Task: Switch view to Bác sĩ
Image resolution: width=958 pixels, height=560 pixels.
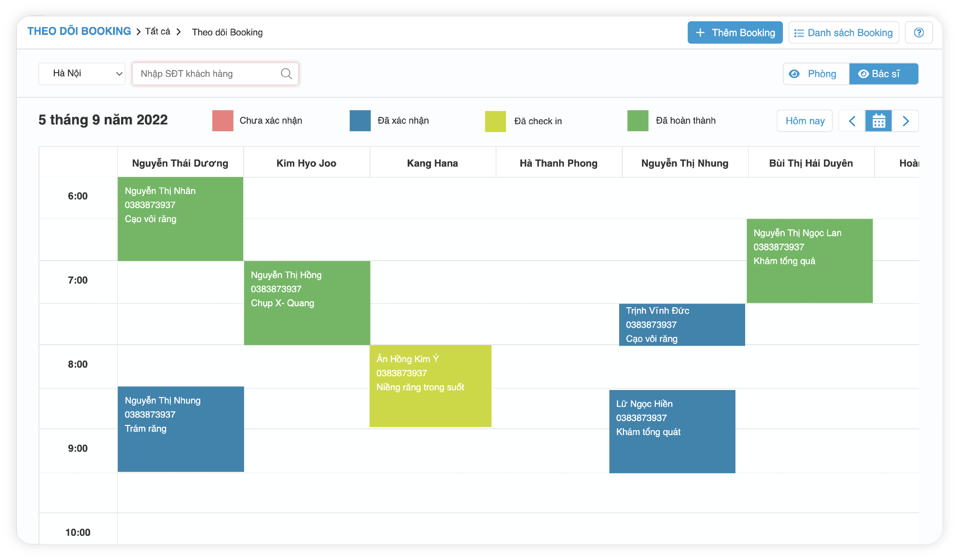Action: tap(884, 74)
